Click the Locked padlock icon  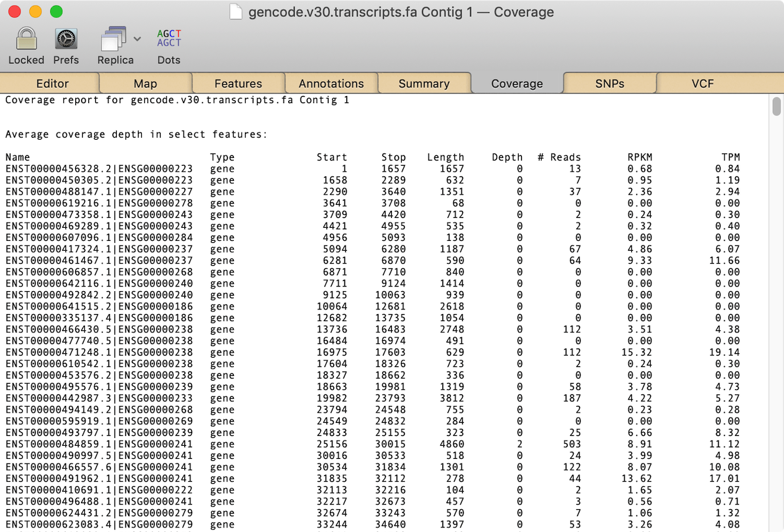point(26,39)
